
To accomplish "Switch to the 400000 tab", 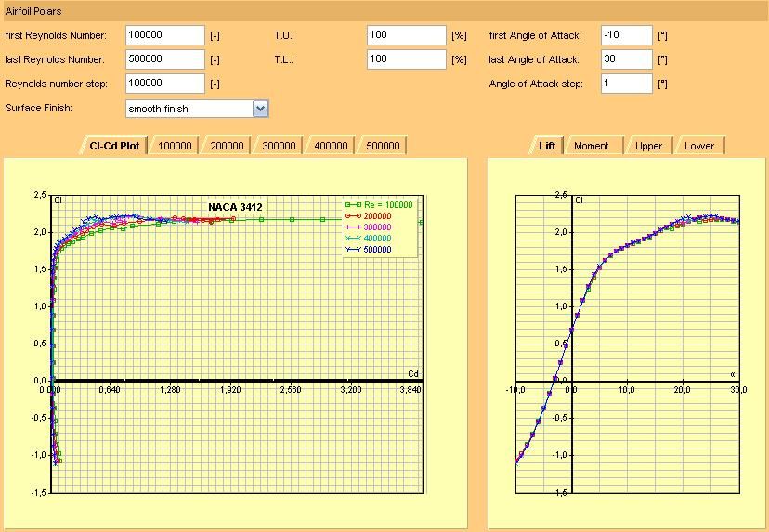I will point(331,146).
